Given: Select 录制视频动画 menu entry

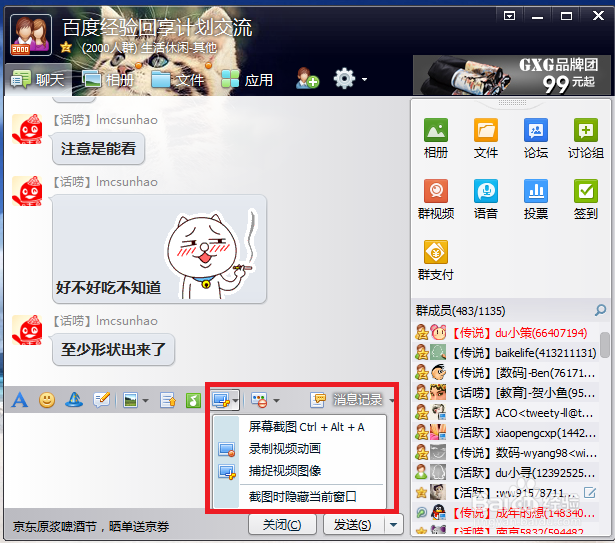Looking at the screenshot, I should [x=285, y=448].
